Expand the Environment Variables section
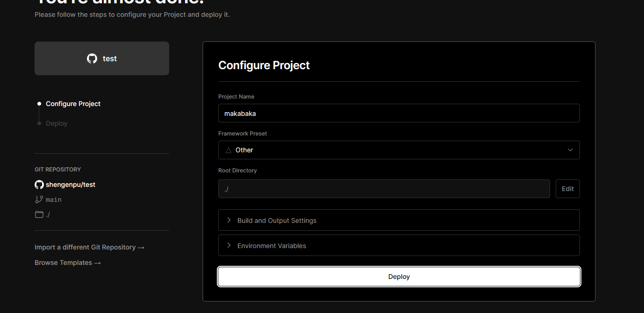The image size is (644, 313). point(399,245)
